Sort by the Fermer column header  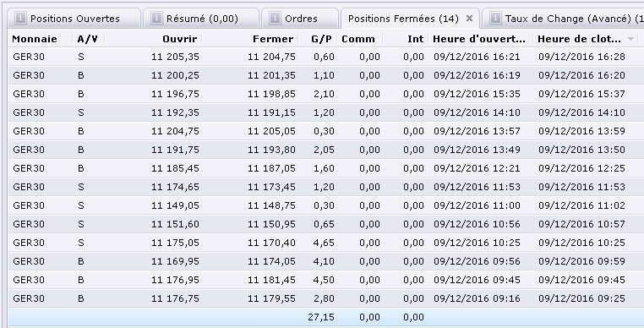(x=273, y=39)
